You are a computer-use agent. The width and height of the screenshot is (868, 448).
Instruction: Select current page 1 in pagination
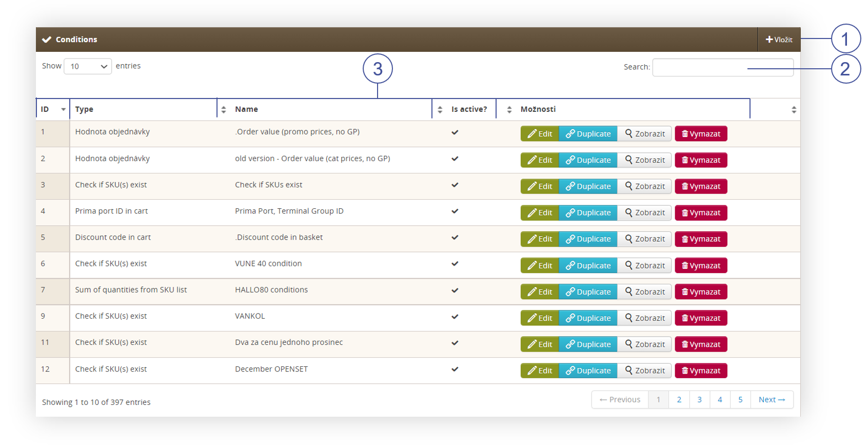pos(659,400)
